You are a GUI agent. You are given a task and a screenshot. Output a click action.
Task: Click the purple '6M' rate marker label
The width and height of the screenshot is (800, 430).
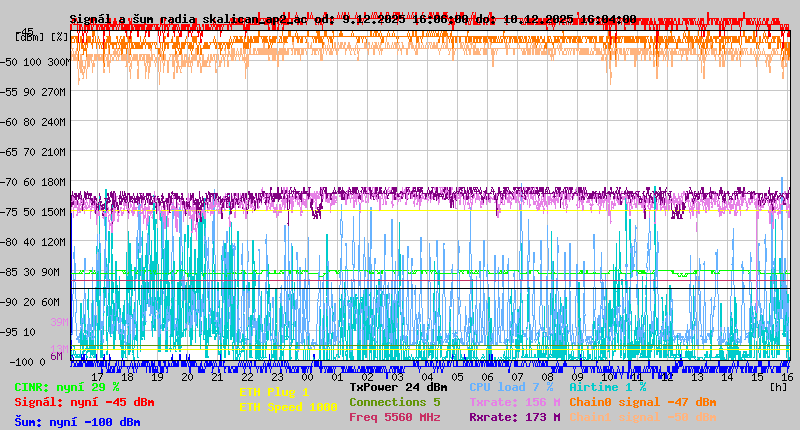56,356
